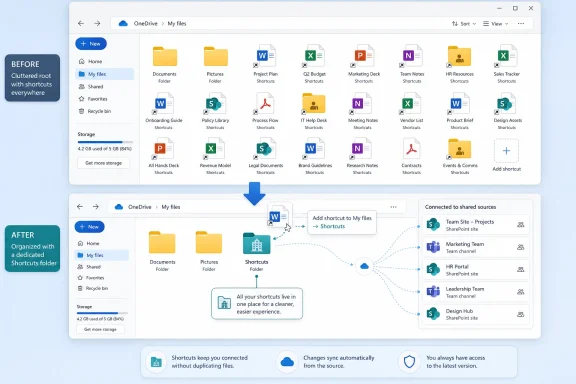Click people icon beside Marketing Team
The height and width of the screenshot is (384, 576).
[x=521, y=247]
